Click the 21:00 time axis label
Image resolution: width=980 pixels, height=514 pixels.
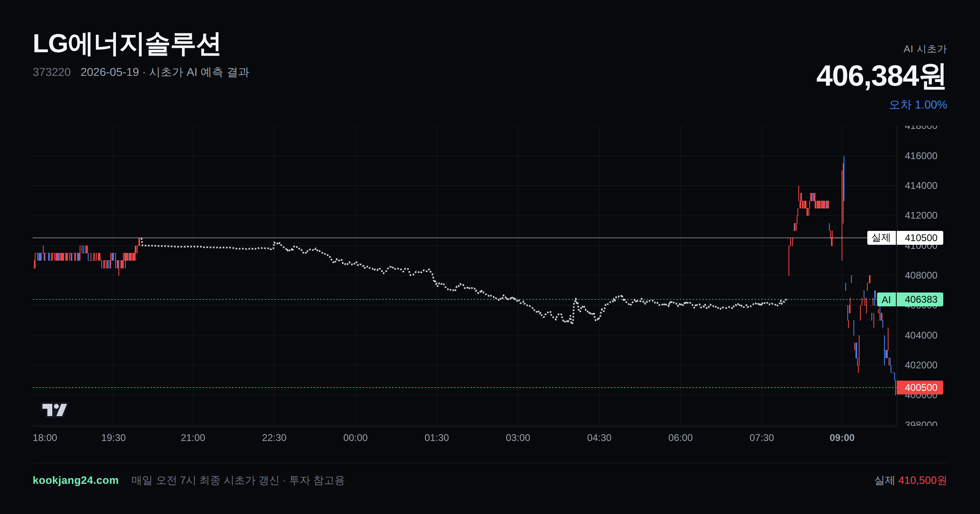pos(193,438)
